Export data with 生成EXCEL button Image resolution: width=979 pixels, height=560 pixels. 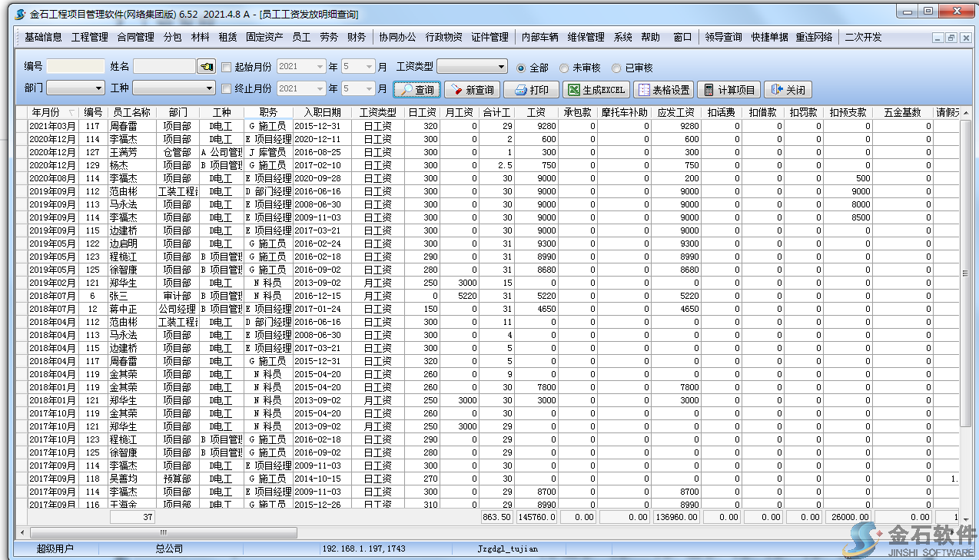(x=596, y=90)
